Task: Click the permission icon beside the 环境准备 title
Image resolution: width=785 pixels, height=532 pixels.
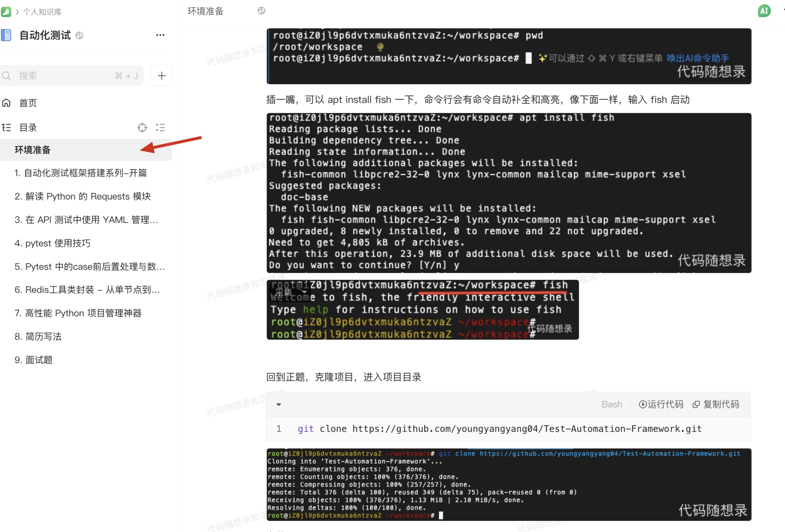Action: (261, 11)
